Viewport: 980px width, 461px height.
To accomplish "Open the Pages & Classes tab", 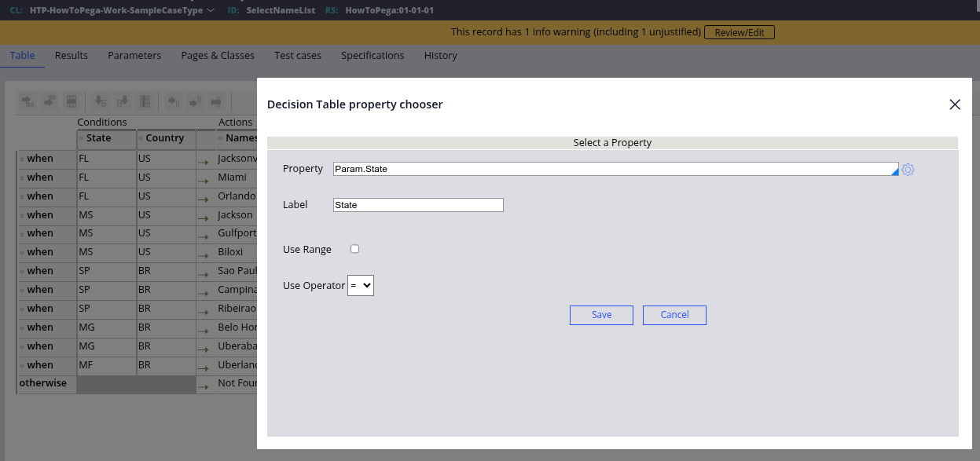I will pyautogui.click(x=218, y=56).
